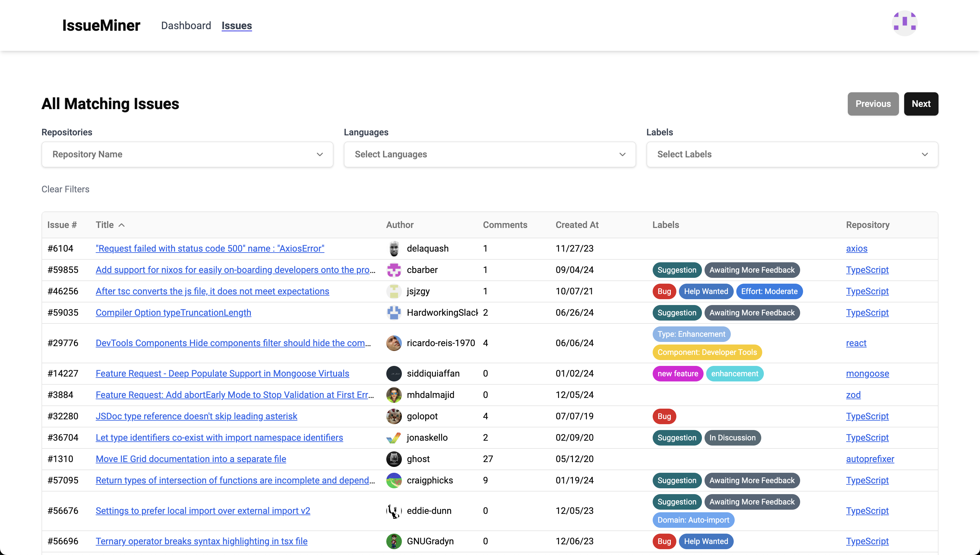Click cbarber's avatar icon
The height and width of the screenshot is (555, 980).
tap(394, 270)
